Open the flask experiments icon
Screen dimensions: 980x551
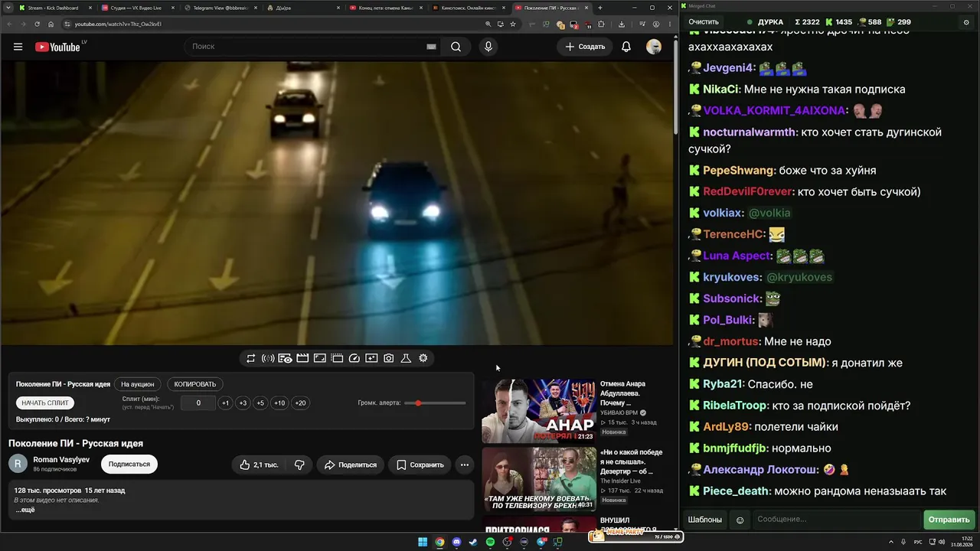pos(406,358)
